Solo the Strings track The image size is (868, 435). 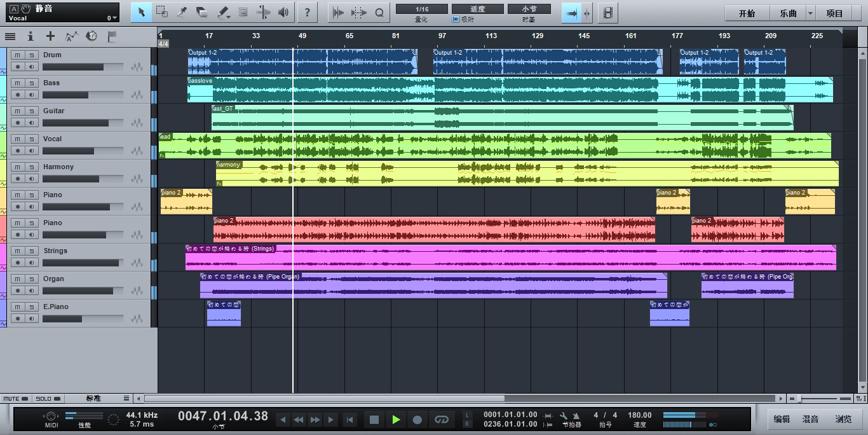pos(32,251)
